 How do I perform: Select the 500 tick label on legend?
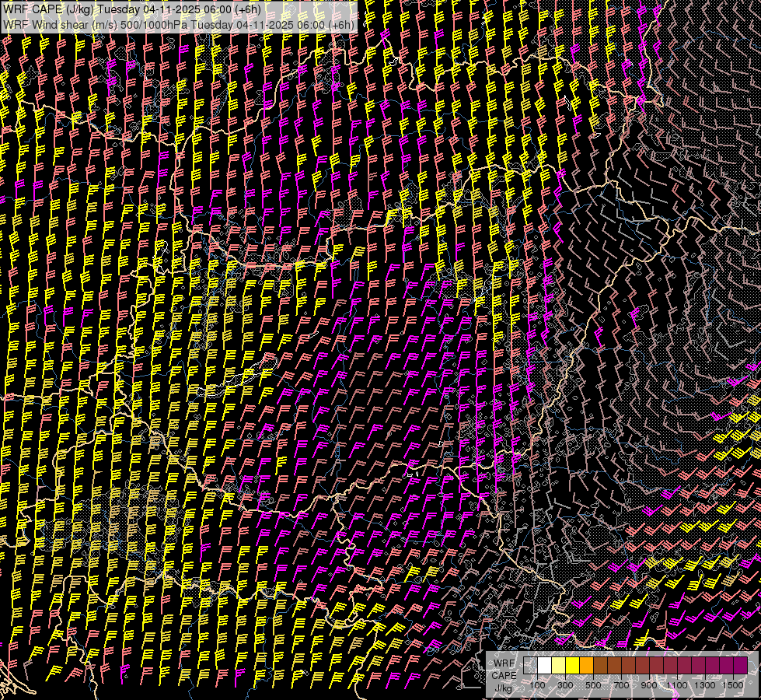[x=593, y=684]
